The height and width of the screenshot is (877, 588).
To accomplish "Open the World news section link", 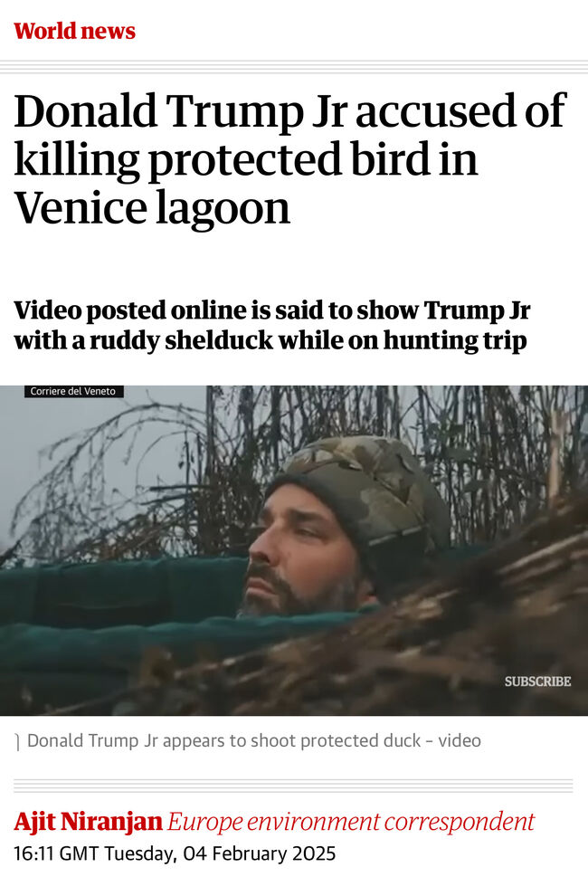I will pos(74,31).
